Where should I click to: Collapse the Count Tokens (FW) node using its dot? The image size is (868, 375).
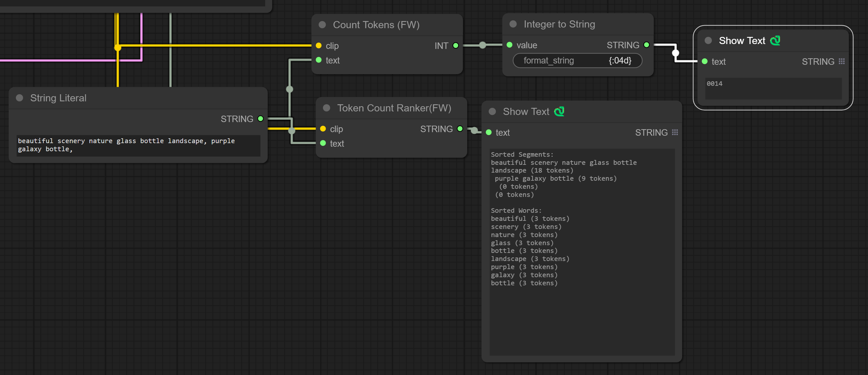pos(322,25)
